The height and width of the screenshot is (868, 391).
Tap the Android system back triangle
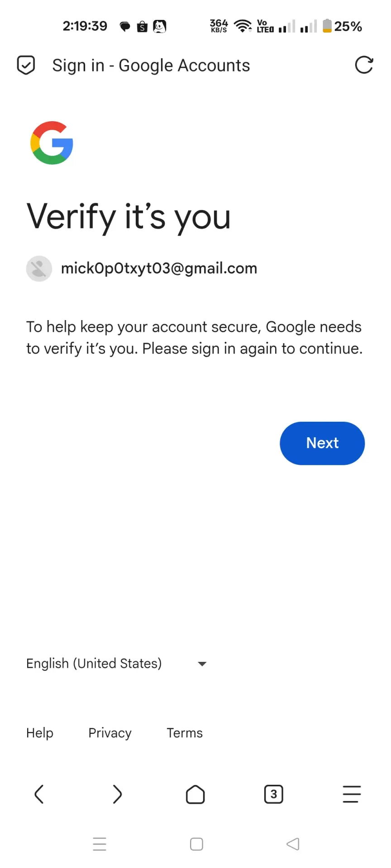coord(293,844)
